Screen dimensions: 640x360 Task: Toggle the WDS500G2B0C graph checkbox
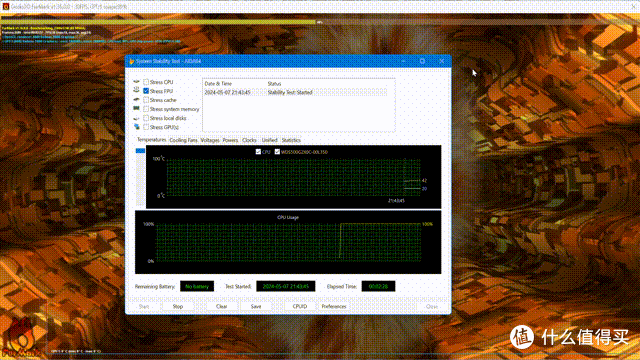pyautogui.click(x=277, y=151)
